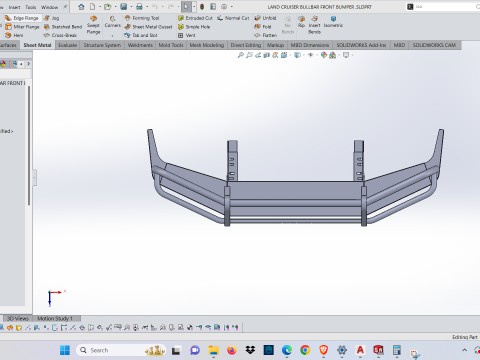Expand the Print dropdown arrow
The height and width of the screenshot is (360, 480).
pos(147,7)
